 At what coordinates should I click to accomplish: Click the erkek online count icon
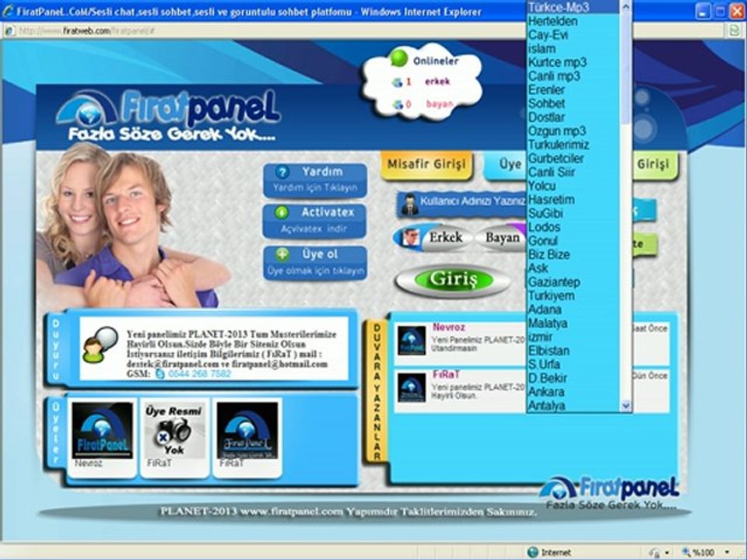[398, 82]
